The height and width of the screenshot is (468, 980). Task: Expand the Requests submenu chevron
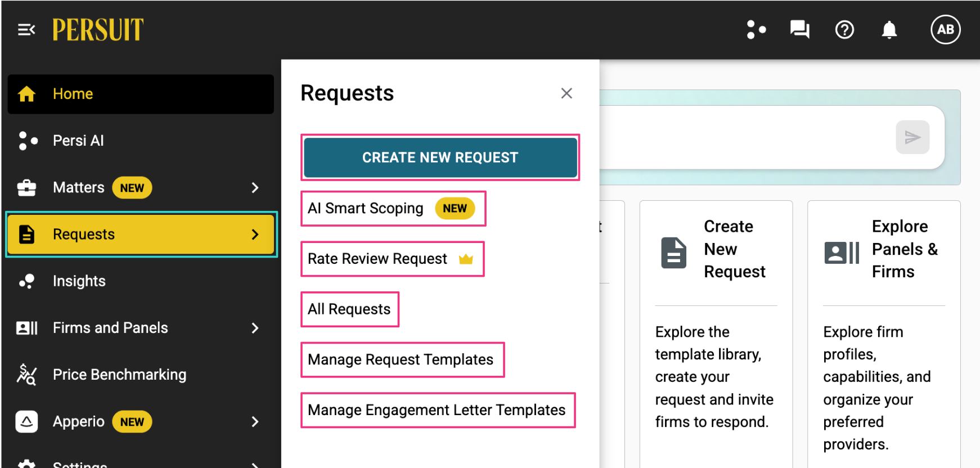point(255,234)
